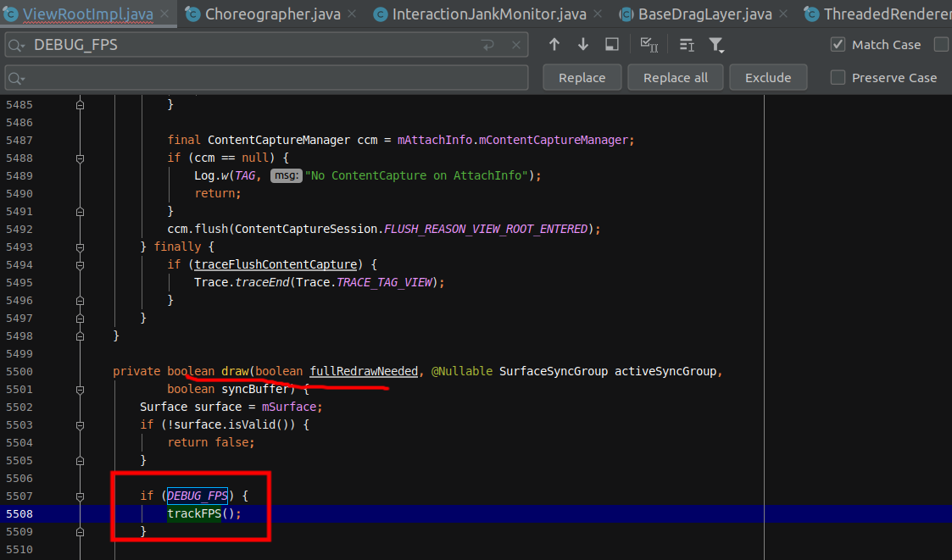The image size is (952, 560).
Task: Enable the Preserve Case checkbox
Action: click(x=838, y=77)
